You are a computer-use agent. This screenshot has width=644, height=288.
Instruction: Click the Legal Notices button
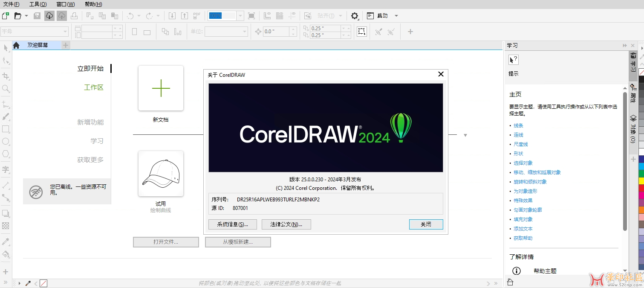pos(286,224)
